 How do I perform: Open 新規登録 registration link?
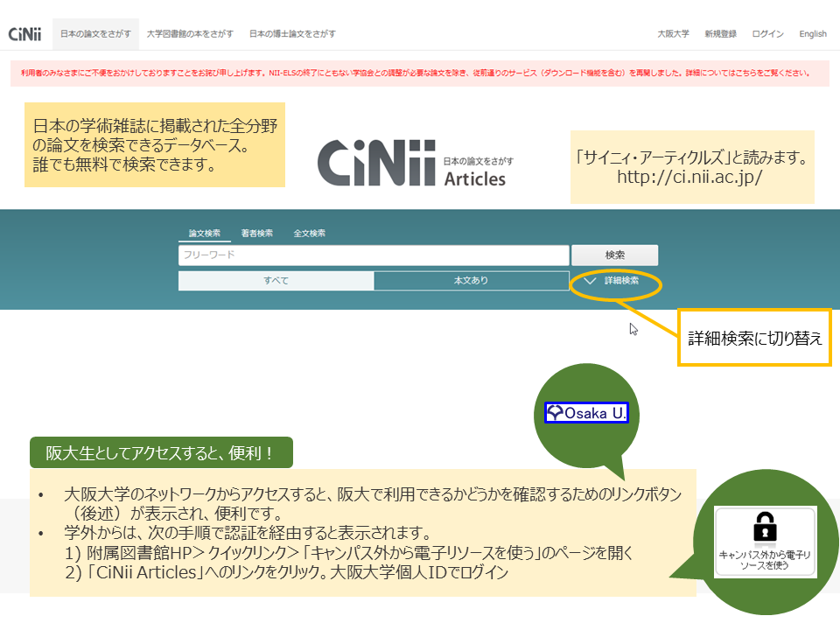pyautogui.click(x=720, y=34)
